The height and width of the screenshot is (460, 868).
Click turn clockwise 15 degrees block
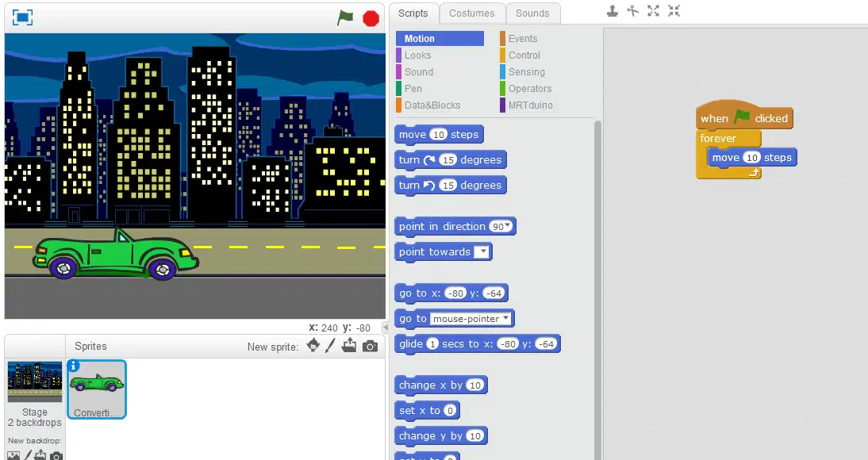(x=450, y=160)
